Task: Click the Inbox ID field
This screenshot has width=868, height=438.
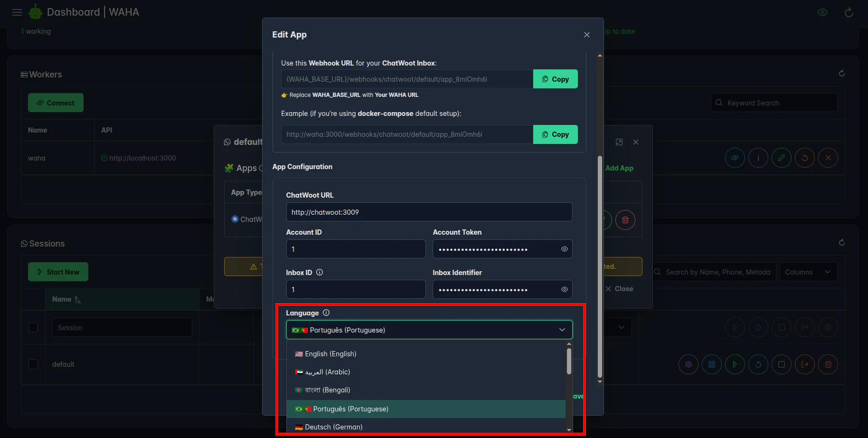Action: [x=356, y=289]
